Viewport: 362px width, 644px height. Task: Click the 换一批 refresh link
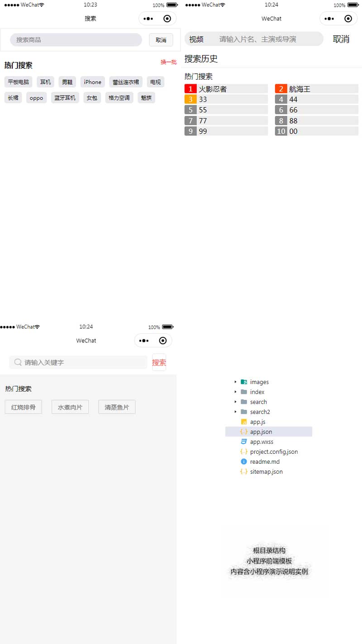[x=168, y=62]
